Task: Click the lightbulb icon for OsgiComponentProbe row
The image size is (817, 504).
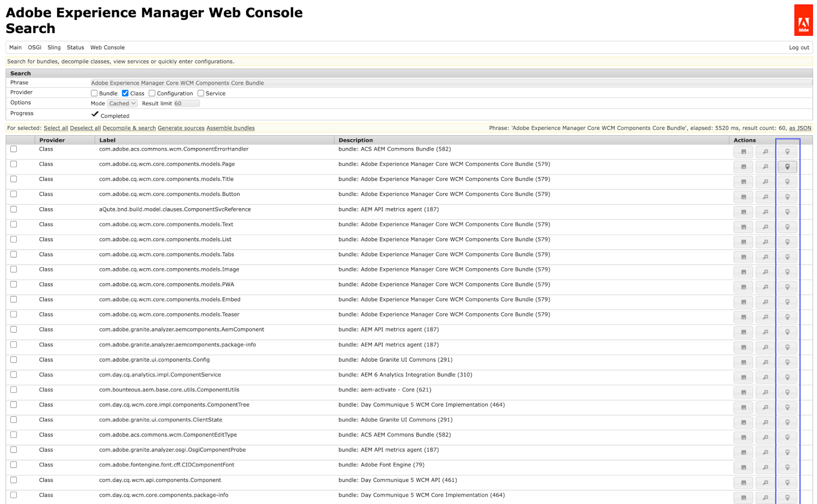Action: point(787,452)
